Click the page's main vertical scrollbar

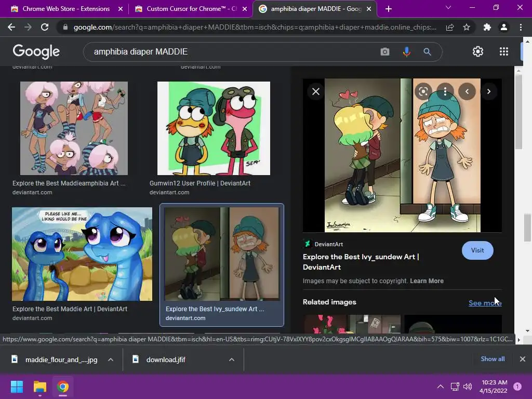click(x=527, y=228)
